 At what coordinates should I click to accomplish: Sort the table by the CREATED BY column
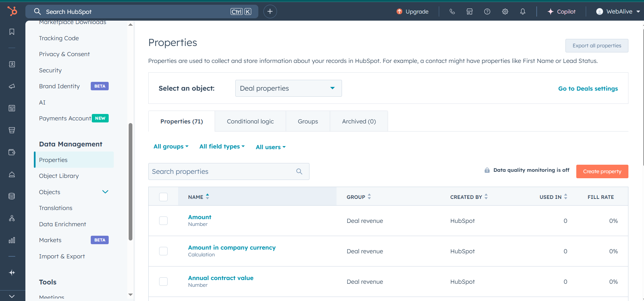(469, 196)
